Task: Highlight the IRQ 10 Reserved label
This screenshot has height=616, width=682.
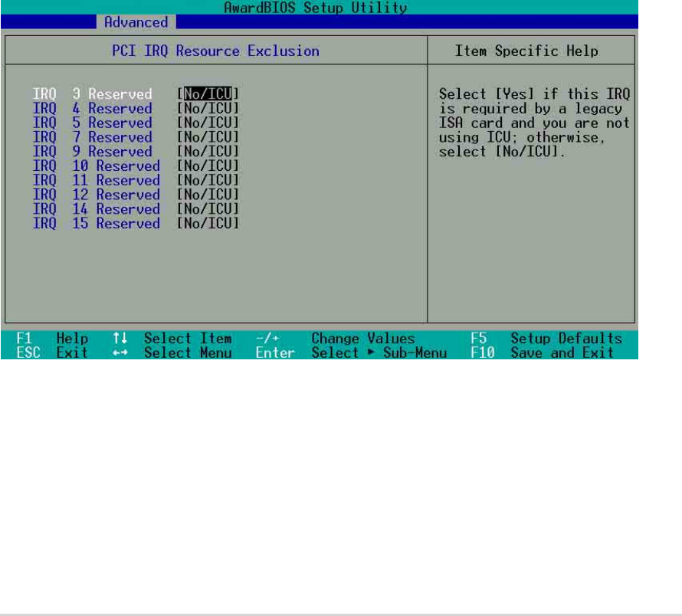Action: point(97,165)
